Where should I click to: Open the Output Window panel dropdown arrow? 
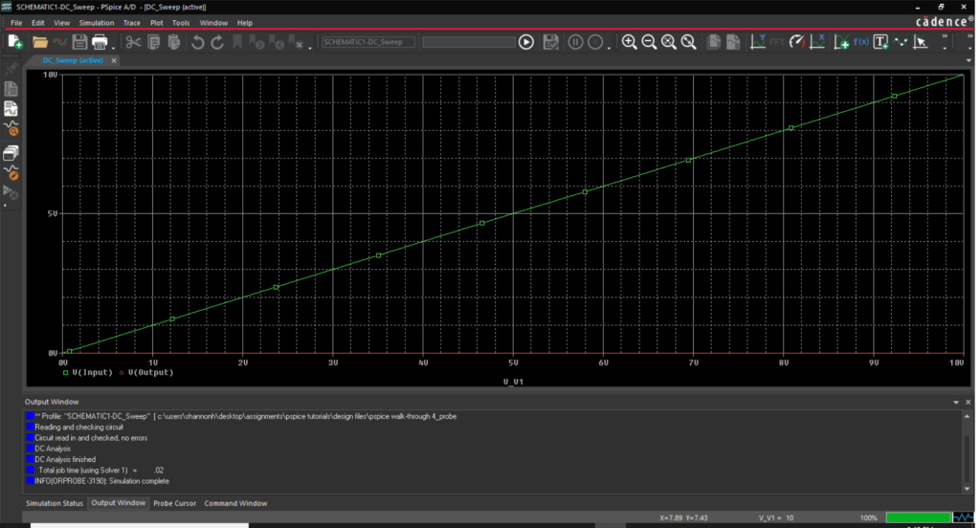(956, 403)
